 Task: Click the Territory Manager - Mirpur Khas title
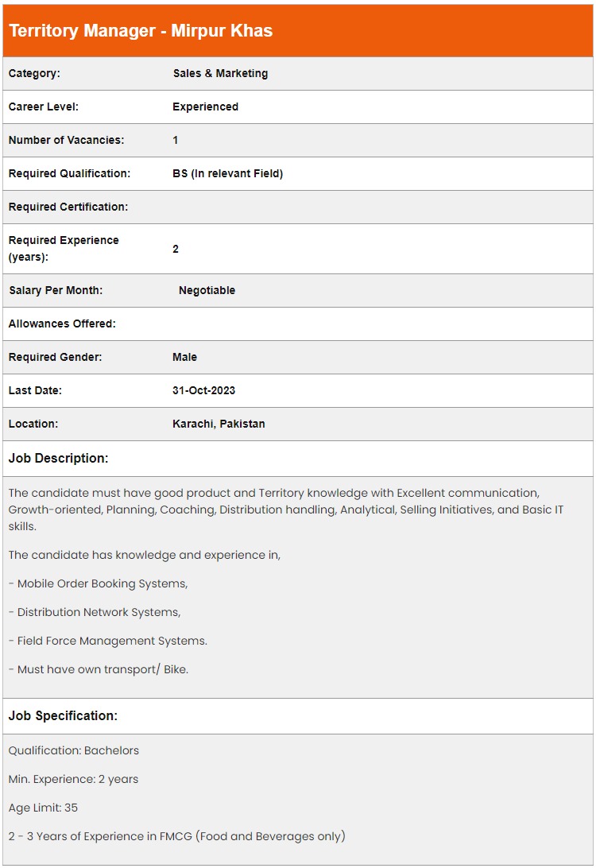[141, 31]
